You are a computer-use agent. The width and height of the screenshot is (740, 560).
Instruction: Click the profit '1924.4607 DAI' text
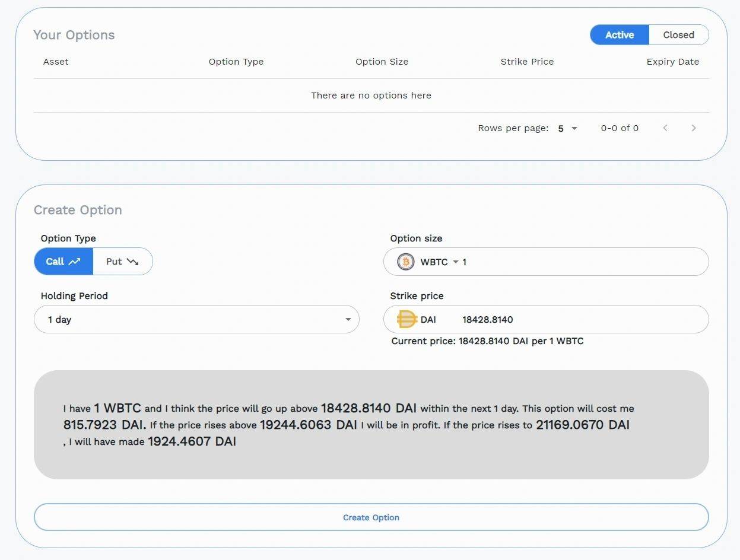pyautogui.click(x=192, y=441)
